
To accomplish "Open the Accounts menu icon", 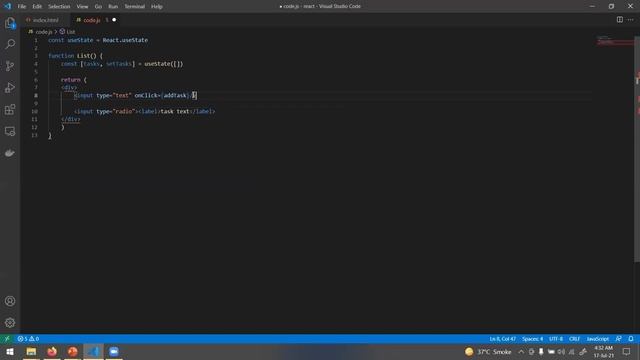I will [x=10, y=301].
